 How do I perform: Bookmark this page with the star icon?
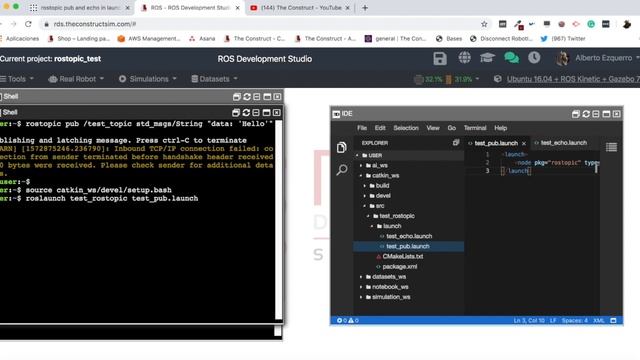484,24
